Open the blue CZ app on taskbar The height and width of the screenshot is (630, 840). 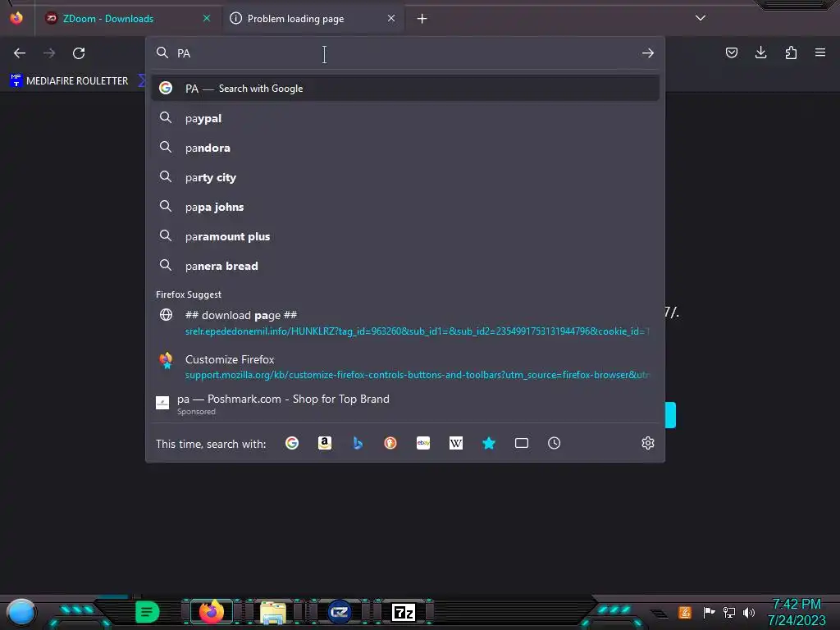[x=339, y=612]
